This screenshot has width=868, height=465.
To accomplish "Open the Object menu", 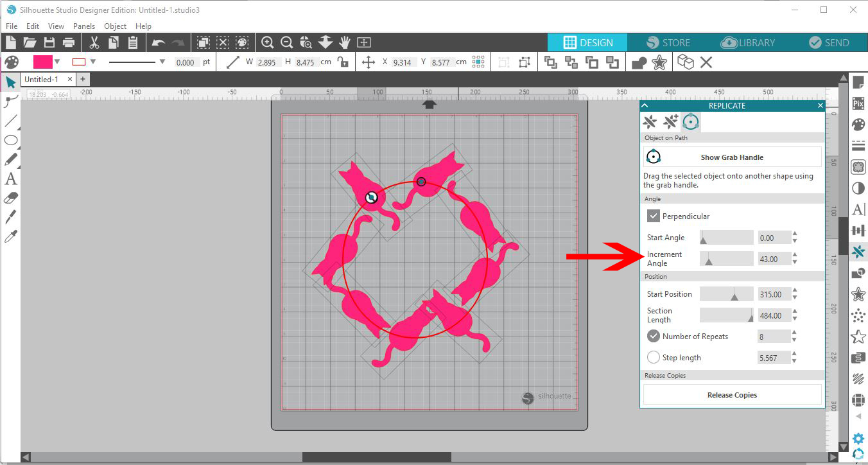I will [x=116, y=26].
